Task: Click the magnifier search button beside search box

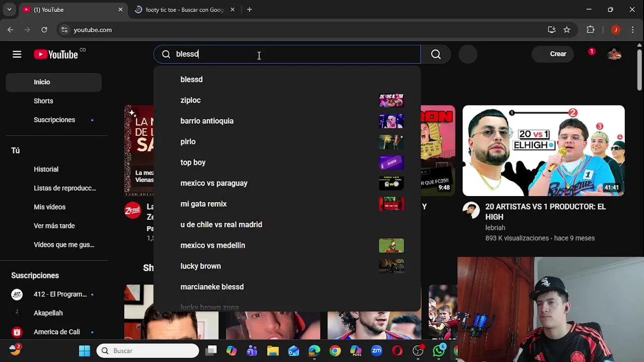Action: [x=436, y=54]
